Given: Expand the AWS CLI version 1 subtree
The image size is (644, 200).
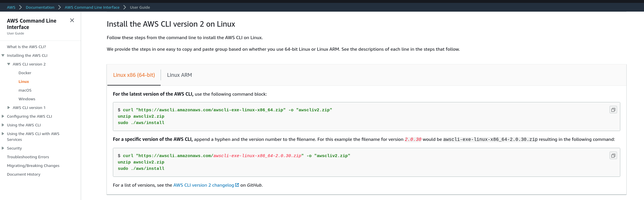Looking at the screenshot, I should [x=9, y=108].
